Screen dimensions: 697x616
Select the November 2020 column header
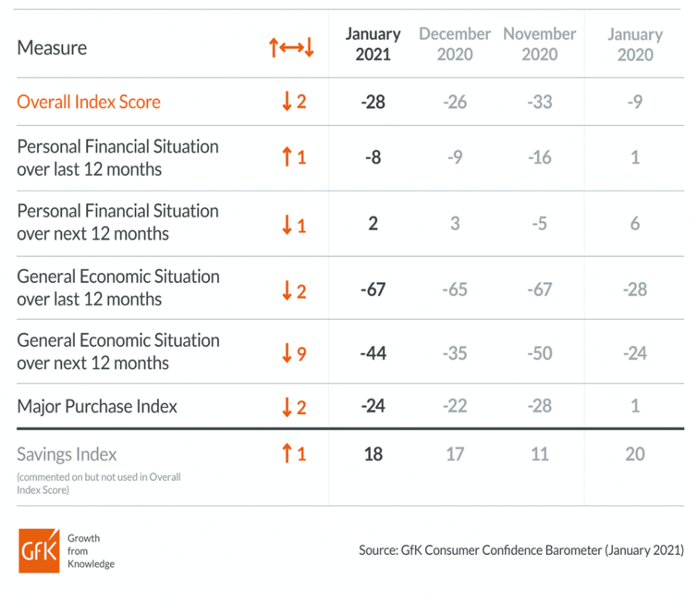click(x=539, y=43)
